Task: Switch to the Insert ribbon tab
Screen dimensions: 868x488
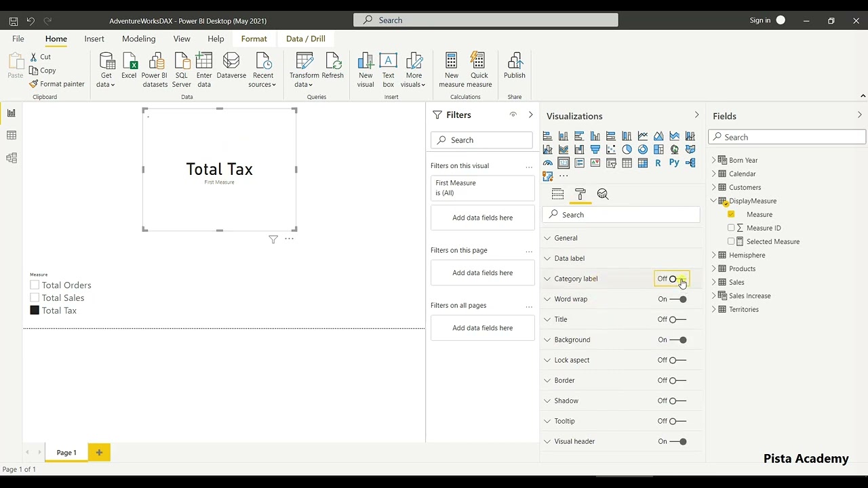Action: [94, 39]
